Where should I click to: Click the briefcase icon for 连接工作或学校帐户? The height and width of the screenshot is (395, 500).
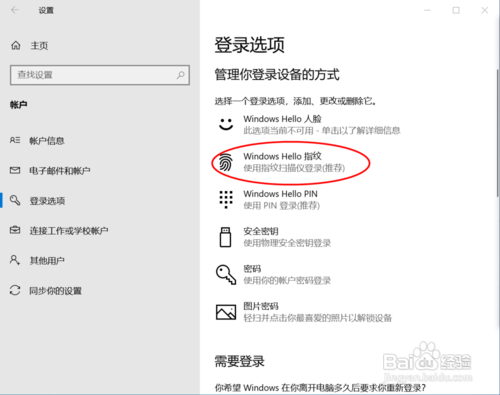click(15, 230)
